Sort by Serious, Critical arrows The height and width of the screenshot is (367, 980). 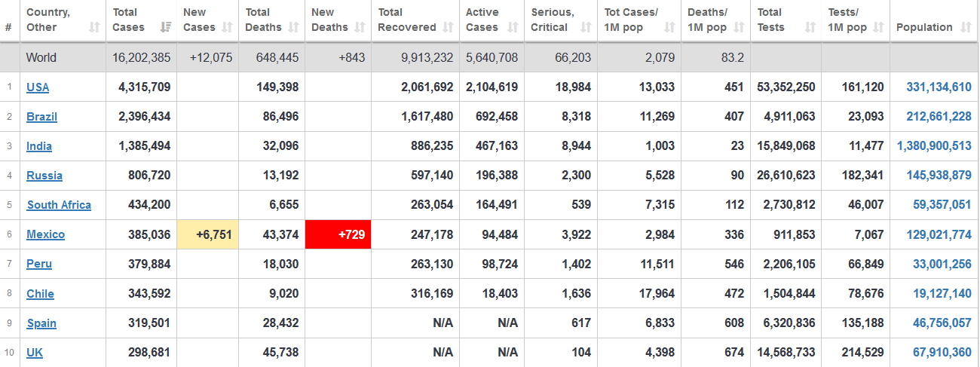click(x=586, y=27)
